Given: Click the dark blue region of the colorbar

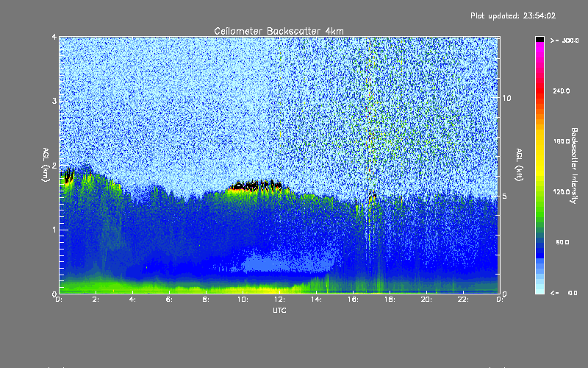Looking at the screenshot, I should click(x=539, y=250).
